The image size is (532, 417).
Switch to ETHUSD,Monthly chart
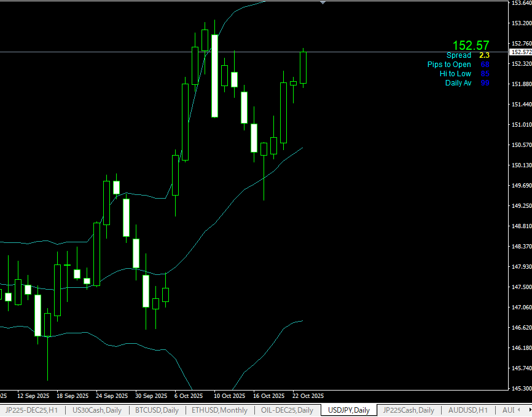tap(219, 410)
